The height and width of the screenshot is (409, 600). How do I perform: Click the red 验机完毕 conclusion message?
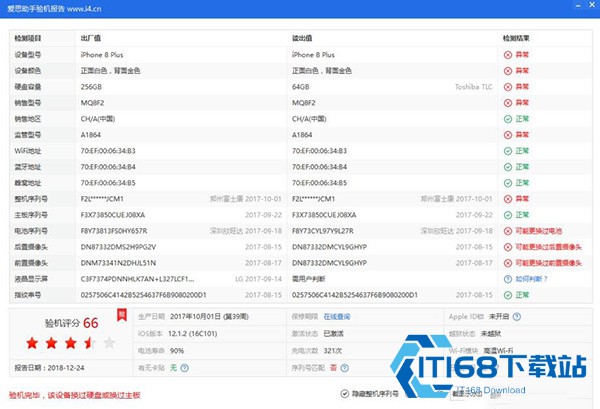click(x=75, y=395)
